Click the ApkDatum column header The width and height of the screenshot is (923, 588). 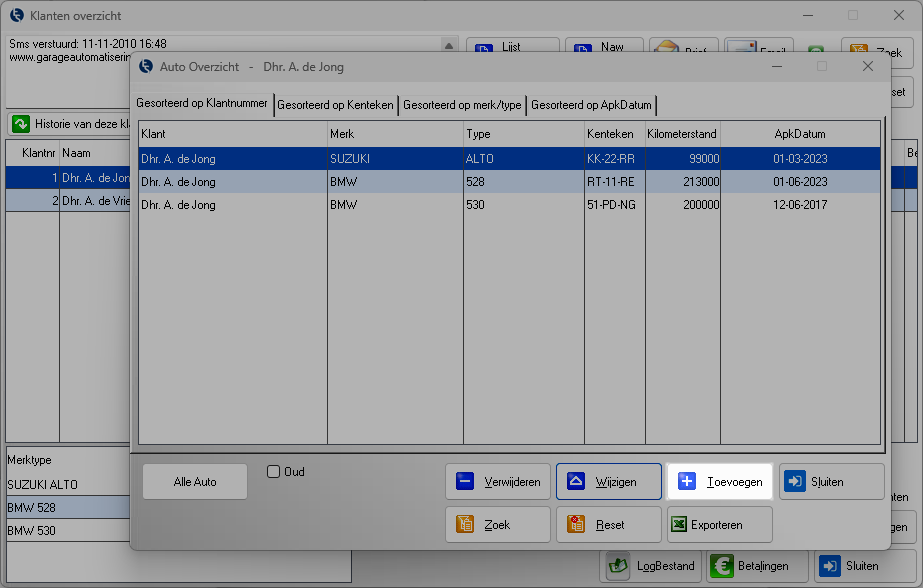(x=799, y=134)
